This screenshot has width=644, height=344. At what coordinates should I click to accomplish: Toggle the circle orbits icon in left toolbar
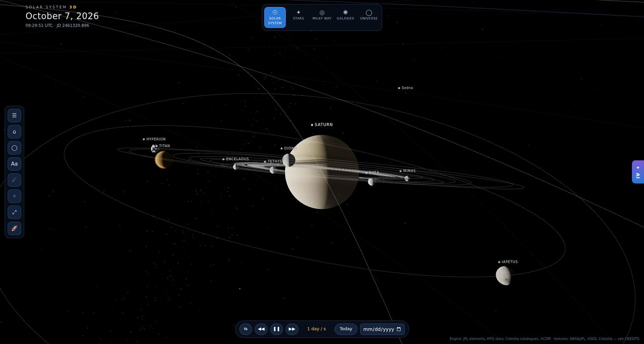click(14, 148)
